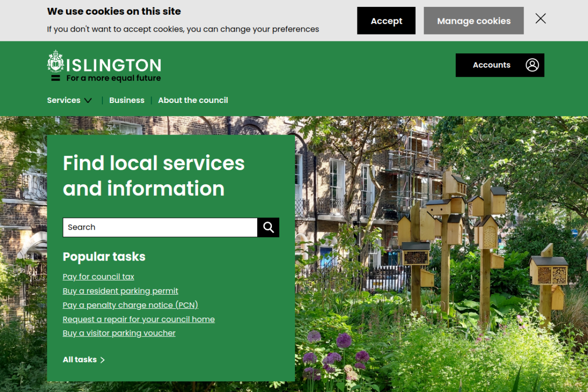Accept cookies on this site
This screenshot has width=588, height=392.
pyautogui.click(x=386, y=21)
